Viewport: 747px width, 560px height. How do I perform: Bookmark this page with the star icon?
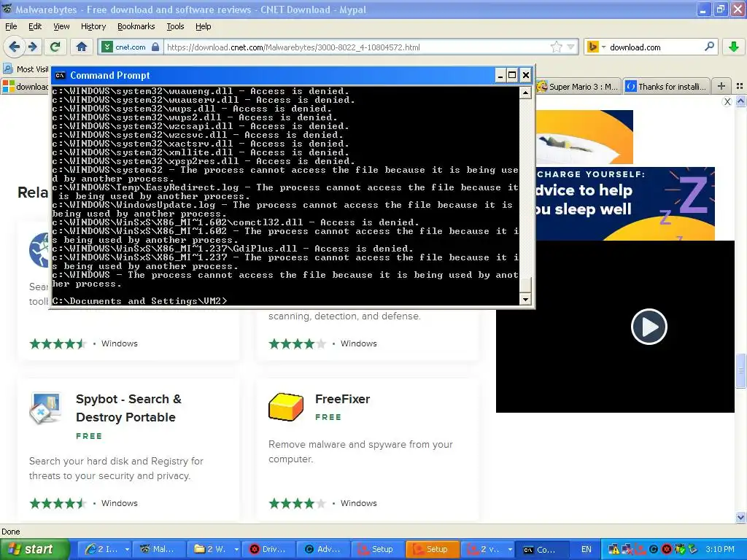click(x=556, y=47)
